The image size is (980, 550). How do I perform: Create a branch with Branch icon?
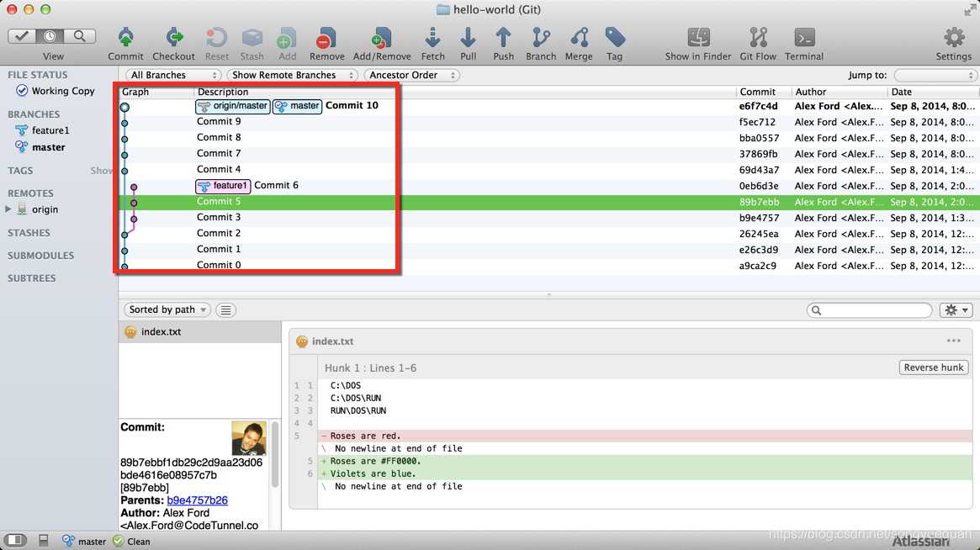tap(541, 38)
